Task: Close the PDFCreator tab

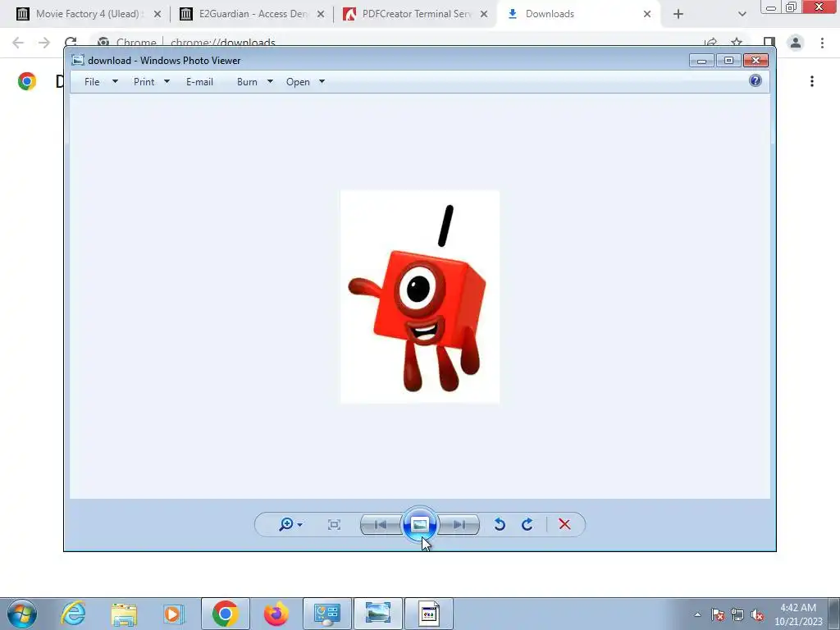Action: 484,14
